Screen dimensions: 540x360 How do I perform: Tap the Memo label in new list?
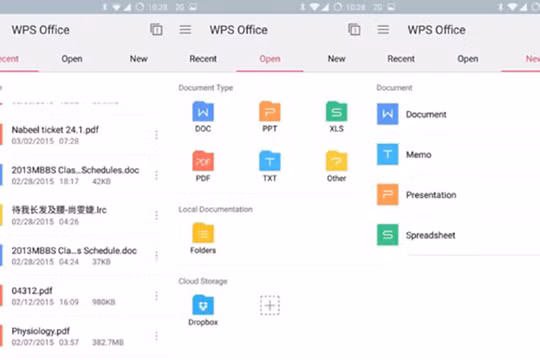click(418, 155)
